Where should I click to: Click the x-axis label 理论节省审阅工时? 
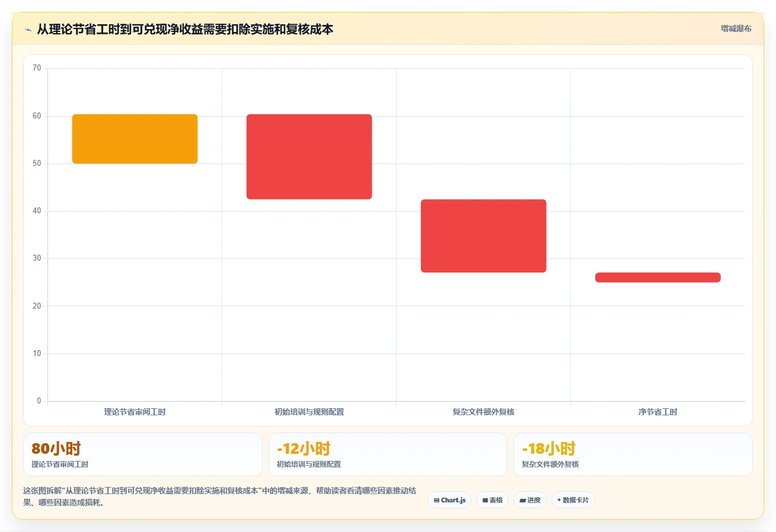click(x=135, y=412)
